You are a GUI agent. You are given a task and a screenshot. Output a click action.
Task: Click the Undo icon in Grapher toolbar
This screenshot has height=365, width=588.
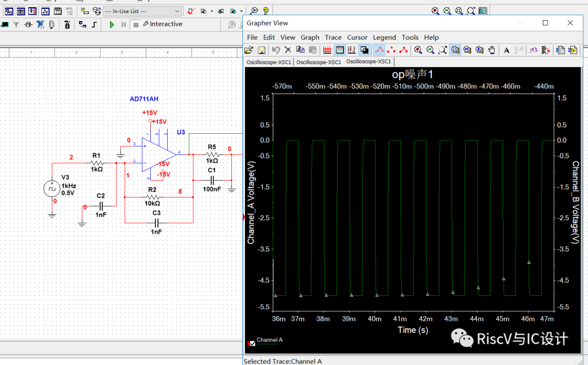tap(275, 50)
